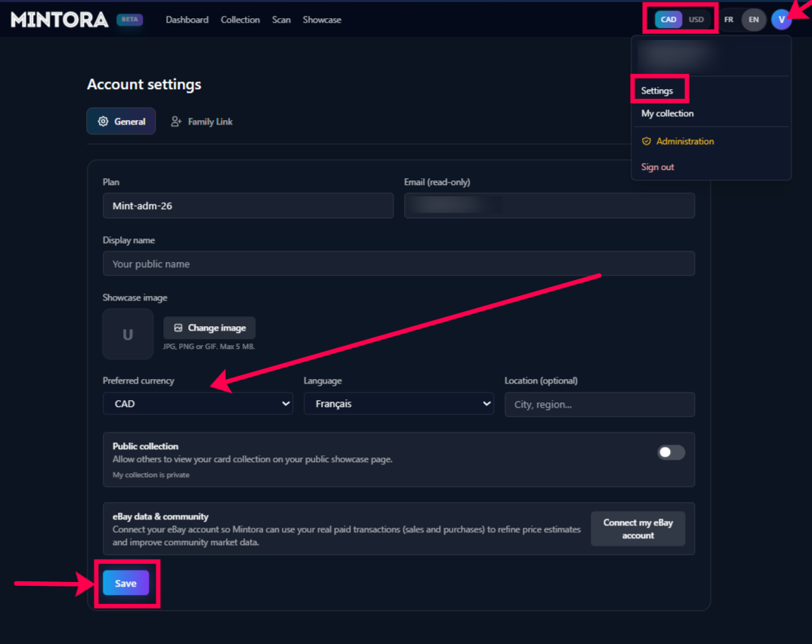The height and width of the screenshot is (644, 812).
Task: Open Dashboard in the top navigation
Action: 187,20
